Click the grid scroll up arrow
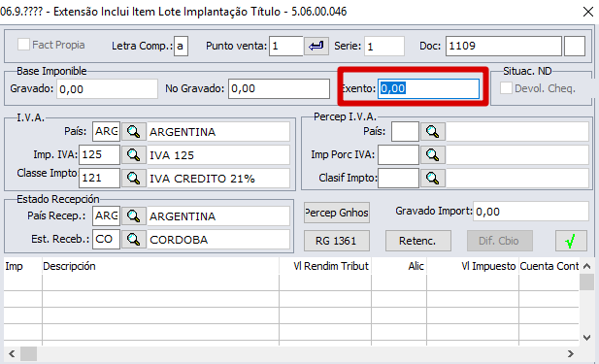The image size is (599, 364). 587,266
